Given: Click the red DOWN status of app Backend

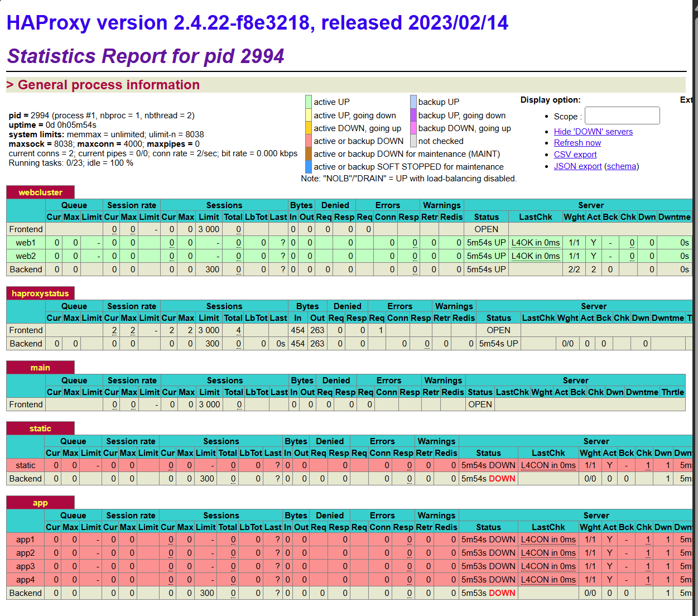Looking at the screenshot, I should click(502, 593).
